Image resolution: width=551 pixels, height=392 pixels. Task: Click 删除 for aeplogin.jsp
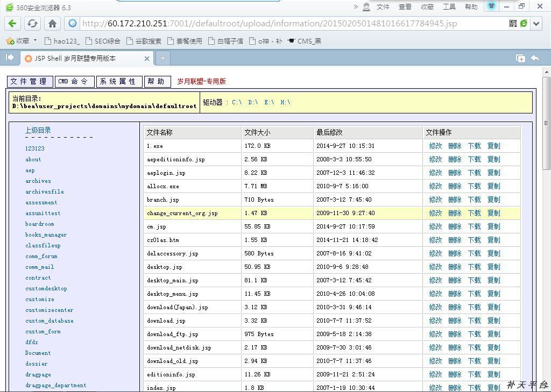(455, 173)
